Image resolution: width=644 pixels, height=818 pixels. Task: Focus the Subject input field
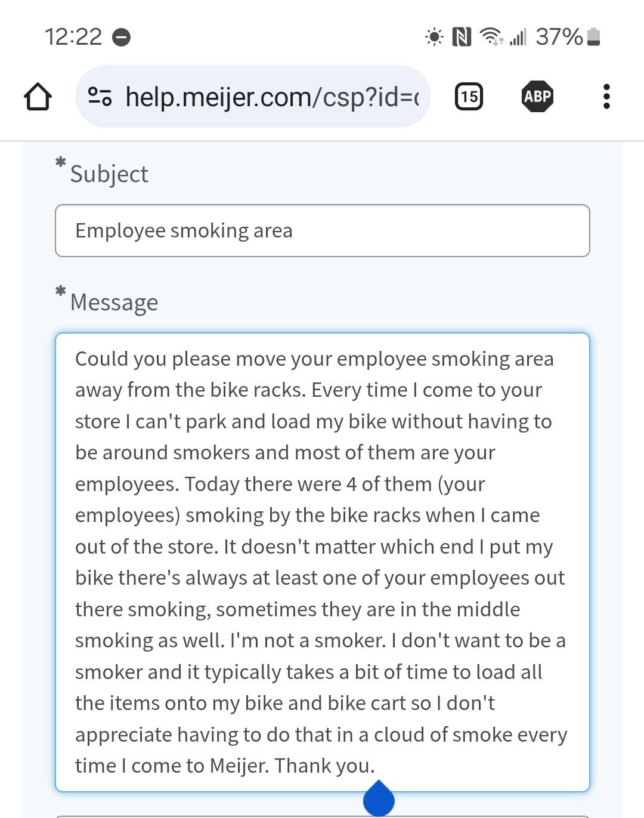(x=322, y=231)
